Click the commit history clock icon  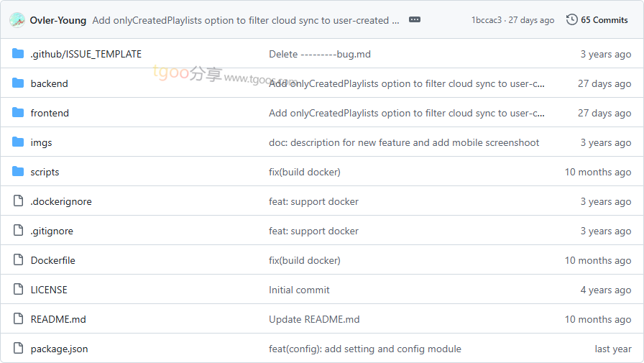[x=572, y=20]
